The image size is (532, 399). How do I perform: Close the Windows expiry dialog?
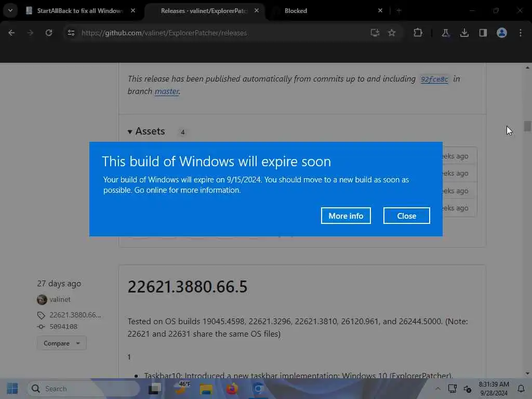[406, 216]
